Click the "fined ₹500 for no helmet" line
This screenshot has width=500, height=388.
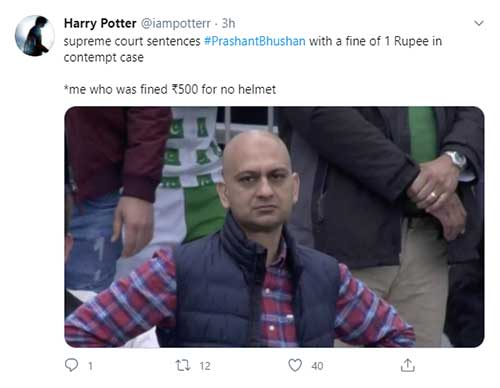point(208,89)
